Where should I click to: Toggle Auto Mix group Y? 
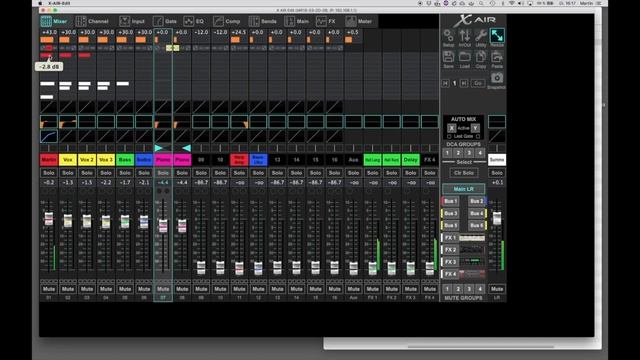(x=475, y=128)
